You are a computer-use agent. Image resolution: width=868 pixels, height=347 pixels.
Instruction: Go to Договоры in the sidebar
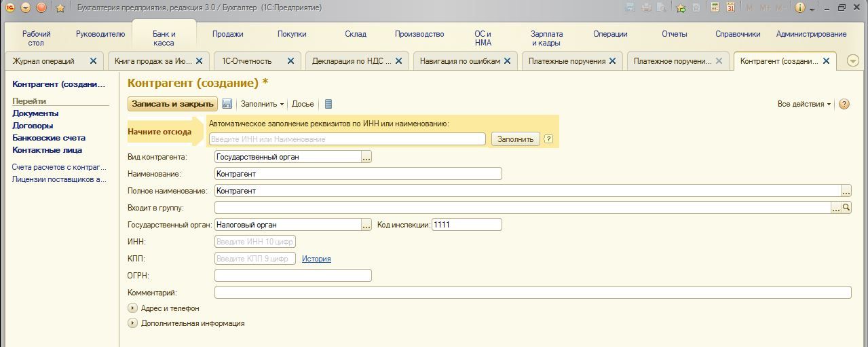[x=33, y=126]
